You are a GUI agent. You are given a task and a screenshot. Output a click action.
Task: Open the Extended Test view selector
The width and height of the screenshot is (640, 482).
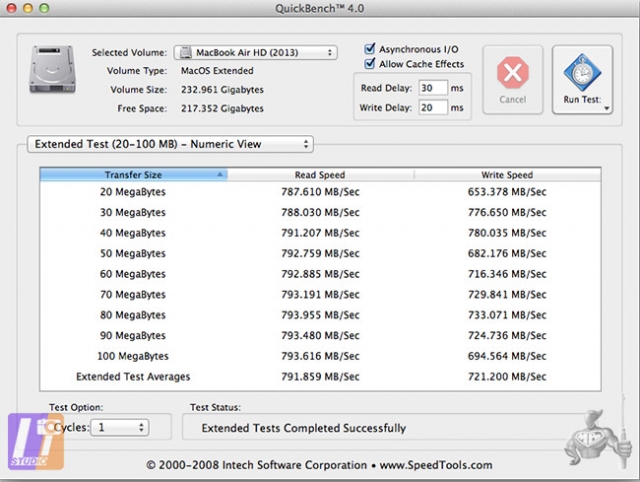[170, 144]
